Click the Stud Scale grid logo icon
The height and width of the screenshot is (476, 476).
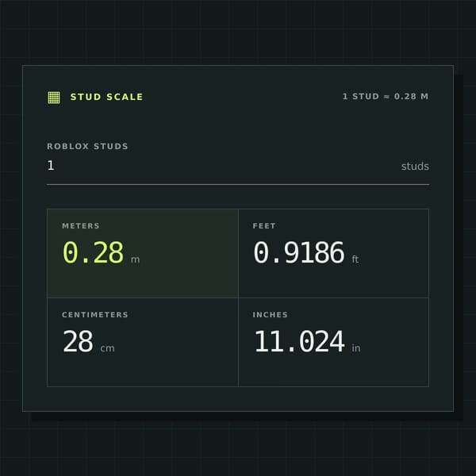pos(54,98)
